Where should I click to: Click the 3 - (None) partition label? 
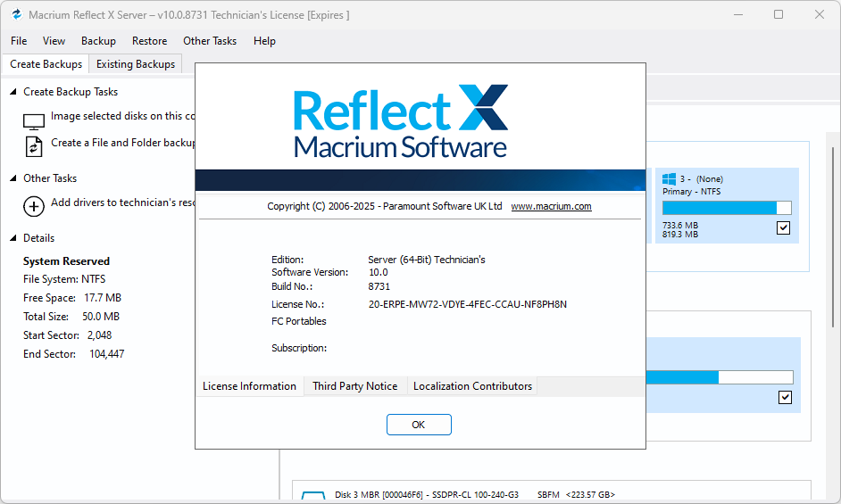coord(702,179)
